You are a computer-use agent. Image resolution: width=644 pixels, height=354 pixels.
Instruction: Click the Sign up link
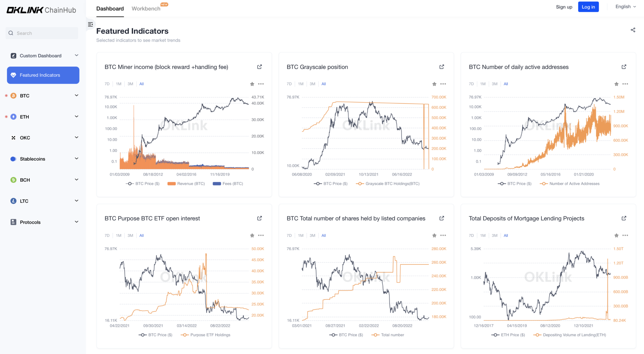(x=564, y=7)
